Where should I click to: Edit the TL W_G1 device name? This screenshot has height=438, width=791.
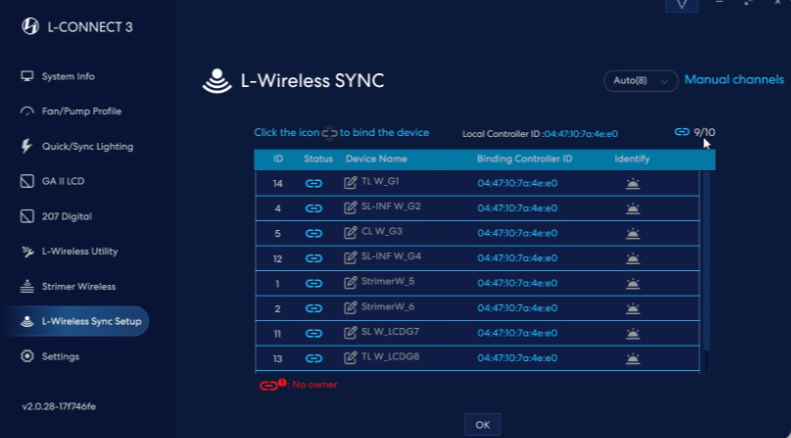(x=350, y=183)
